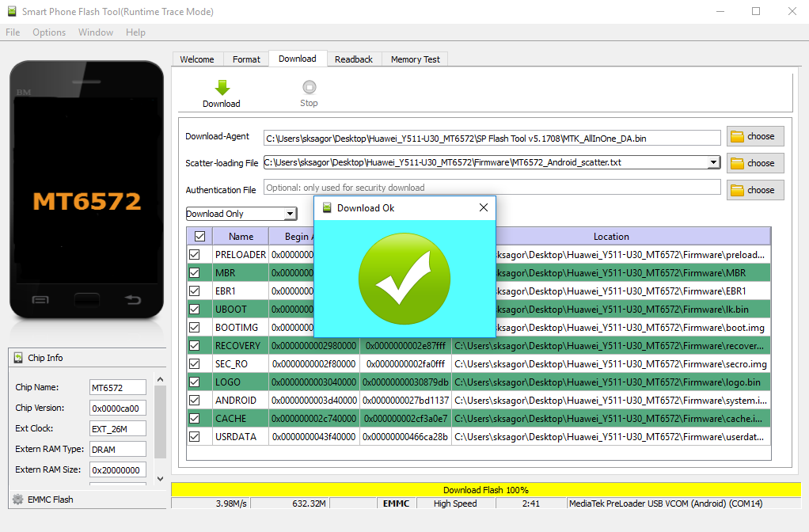Click the EMMC Flash gear icon
The image size is (809, 532).
(x=18, y=499)
